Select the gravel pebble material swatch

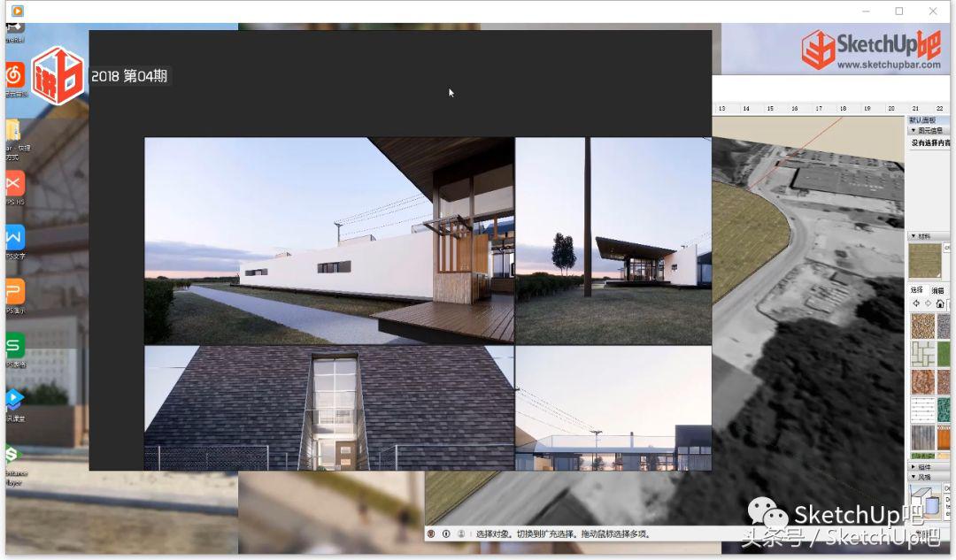coord(922,326)
